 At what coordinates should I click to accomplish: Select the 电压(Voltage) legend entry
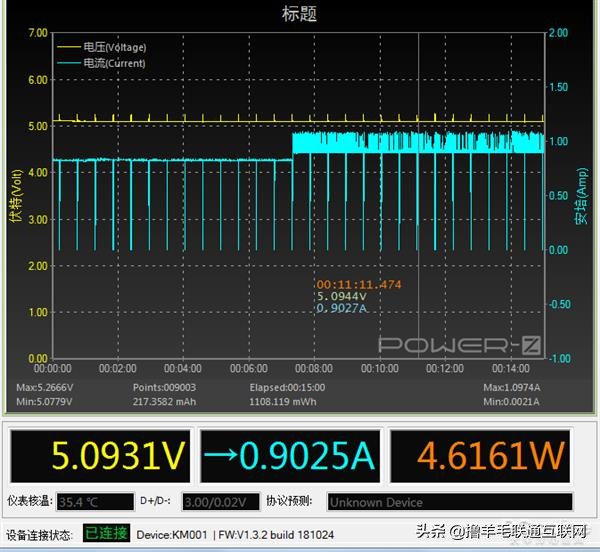click(115, 47)
